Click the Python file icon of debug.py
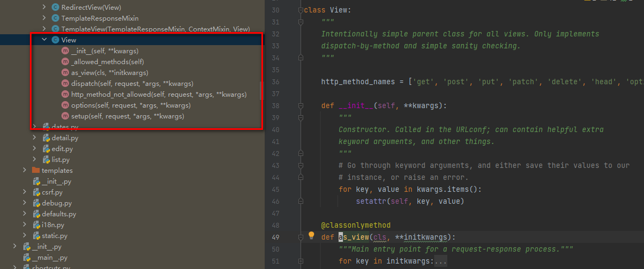Image resolution: width=644 pixels, height=269 pixels. [x=36, y=203]
